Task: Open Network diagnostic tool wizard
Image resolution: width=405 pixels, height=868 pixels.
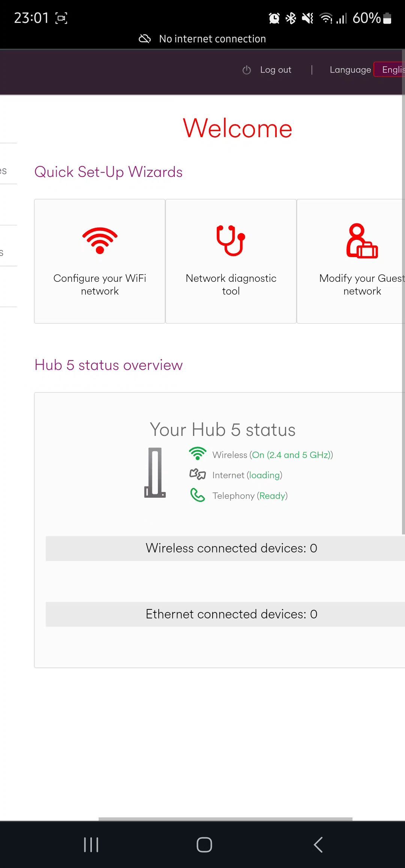Action: (231, 261)
